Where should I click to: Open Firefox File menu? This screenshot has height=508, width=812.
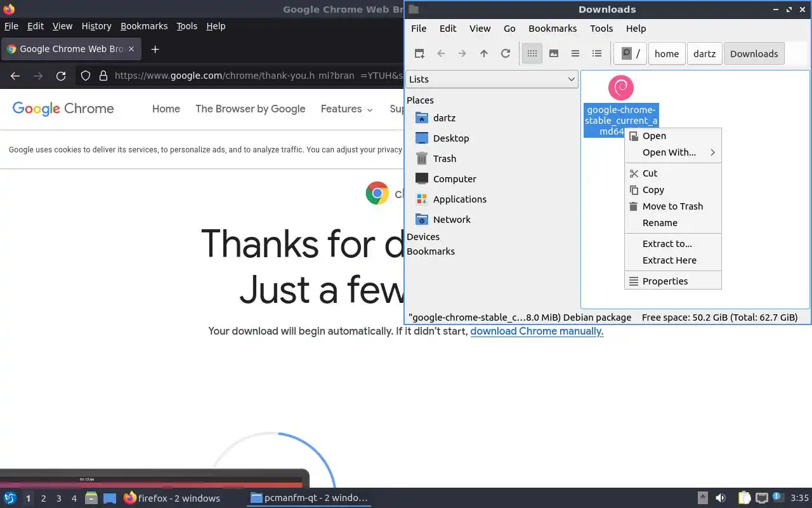point(11,26)
